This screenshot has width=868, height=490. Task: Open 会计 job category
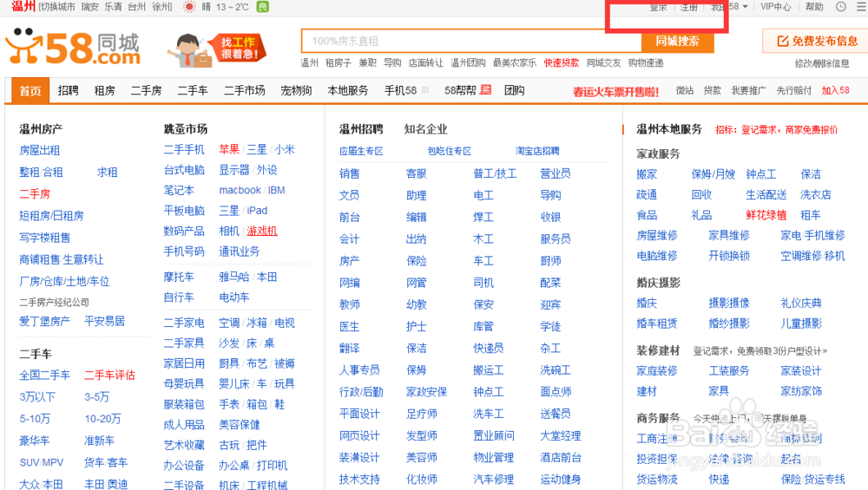click(x=349, y=238)
